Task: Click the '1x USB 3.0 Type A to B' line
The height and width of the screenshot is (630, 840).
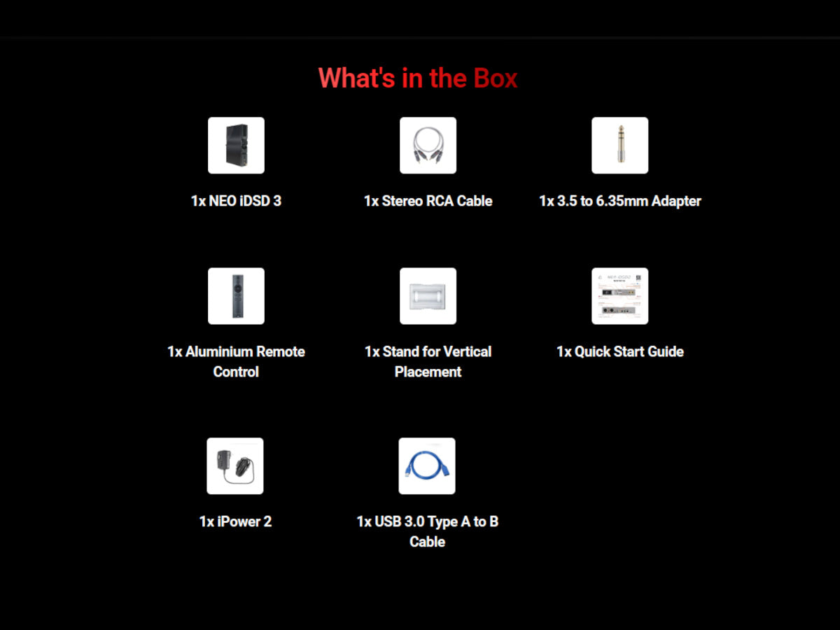Action: tap(427, 521)
